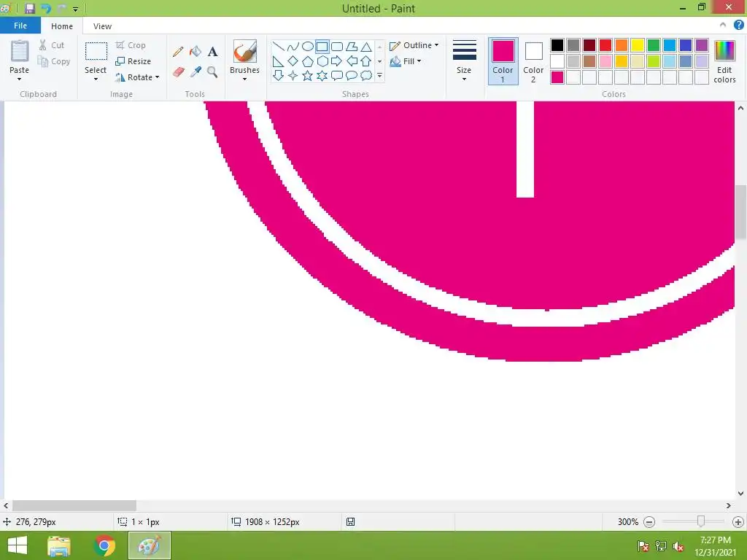Screen dimensions: 747x560
Task: Open the Brushes dropdown arrow
Action: (x=245, y=79)
